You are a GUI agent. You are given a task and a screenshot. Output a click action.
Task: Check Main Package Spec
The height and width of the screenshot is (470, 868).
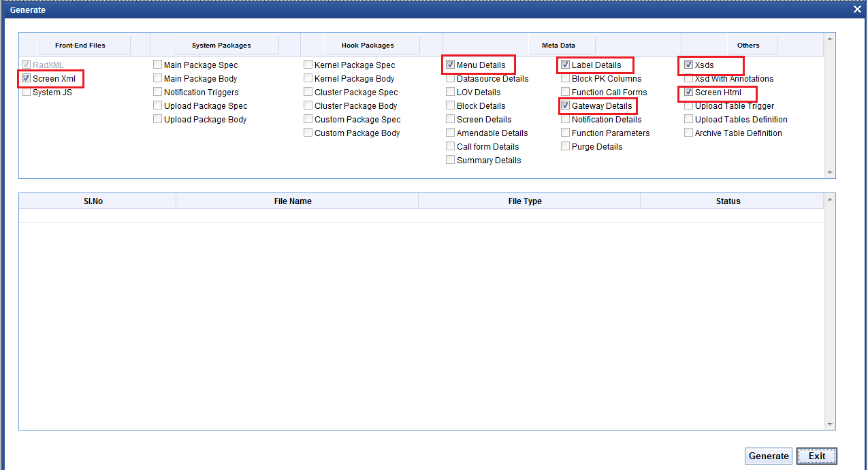pyautogui.click(x=158, y=65)
